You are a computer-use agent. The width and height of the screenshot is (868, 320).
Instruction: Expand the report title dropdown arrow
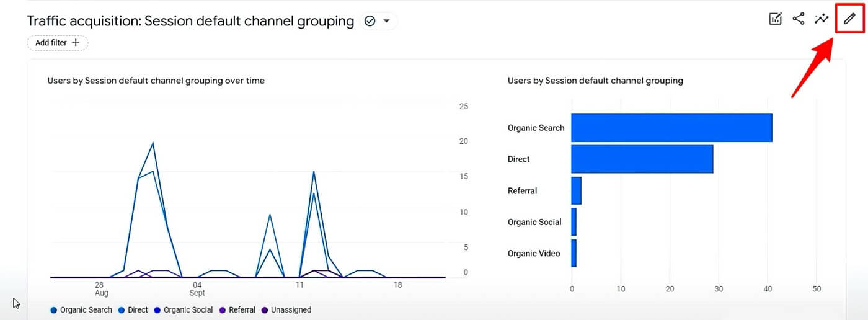point(387,21)
